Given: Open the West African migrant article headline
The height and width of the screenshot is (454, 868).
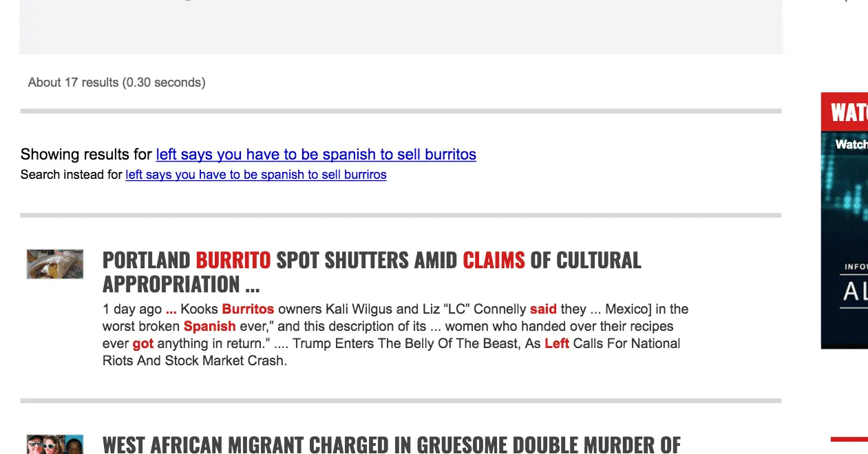Looking at the screenshot, I should coord(391,445).
